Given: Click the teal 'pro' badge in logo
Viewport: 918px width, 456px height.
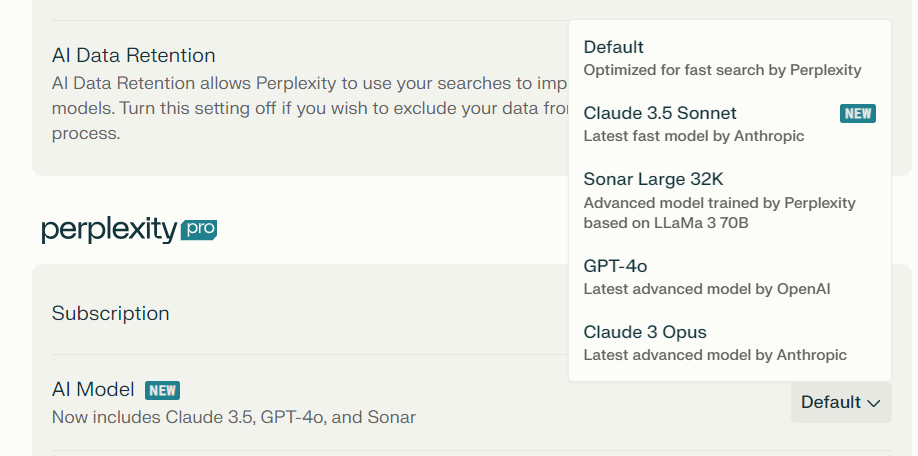Looking at the screenshot, I should click(x=199, y=230).
